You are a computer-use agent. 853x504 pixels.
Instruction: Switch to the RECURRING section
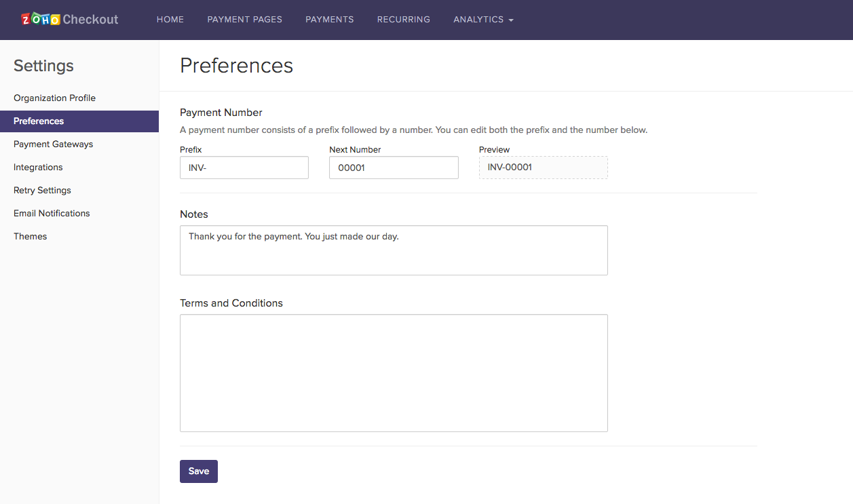pos(403,20)
